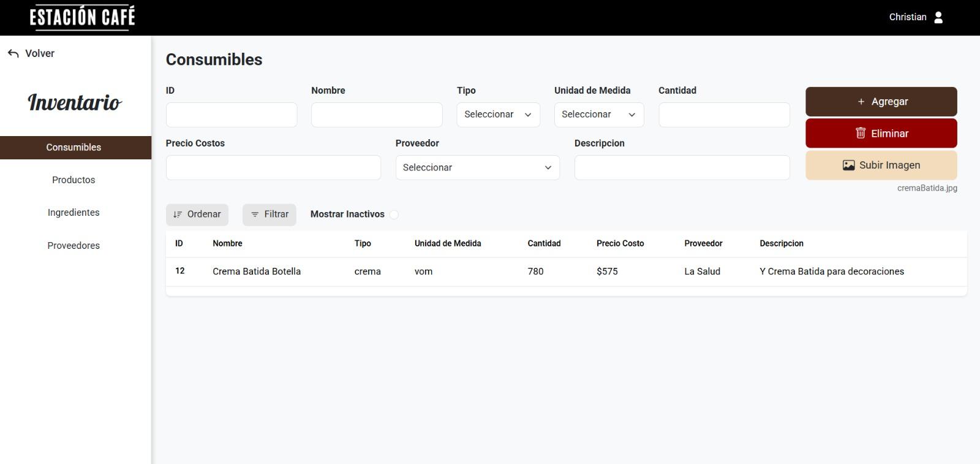This screenshot has height=464, width=980.
Task: Click the user profile icon next to Christian
Action: (938, 17)
